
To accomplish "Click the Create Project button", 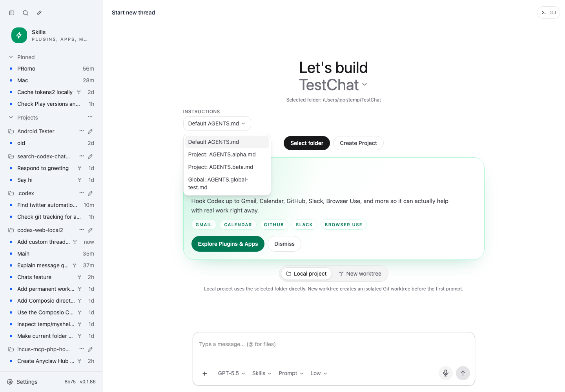I will click(x=358, y=143).
